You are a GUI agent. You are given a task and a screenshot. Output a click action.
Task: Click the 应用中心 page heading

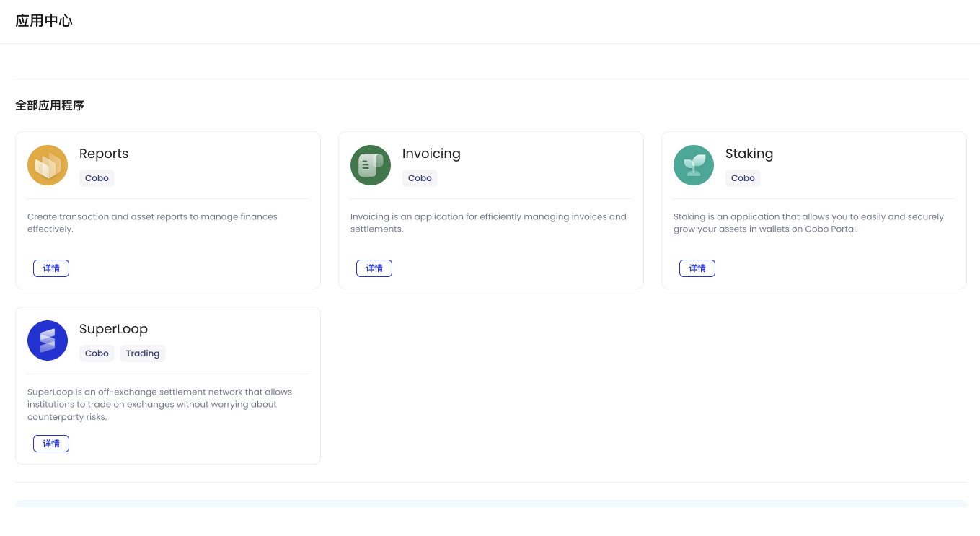coord(44,21)
